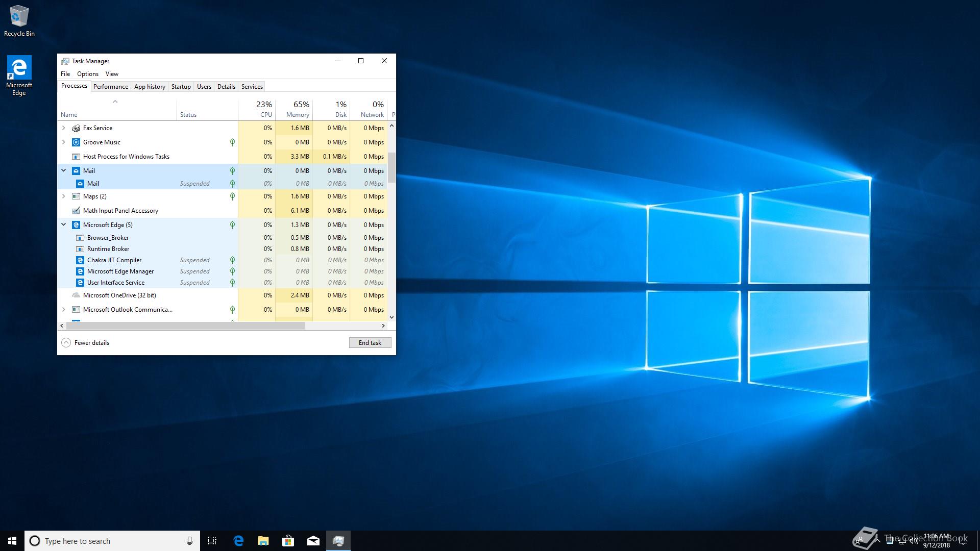Switch to the Startup tab
Image resolution: width=980 pixels, height=551 pixels.
coord(181,87)
